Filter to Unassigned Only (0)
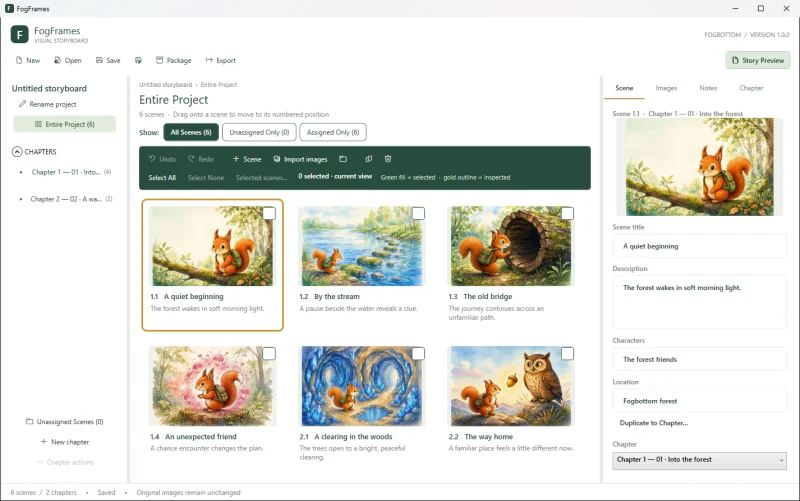Image resolution: width=800 pixels, height=501 pixels. [259, 132]
